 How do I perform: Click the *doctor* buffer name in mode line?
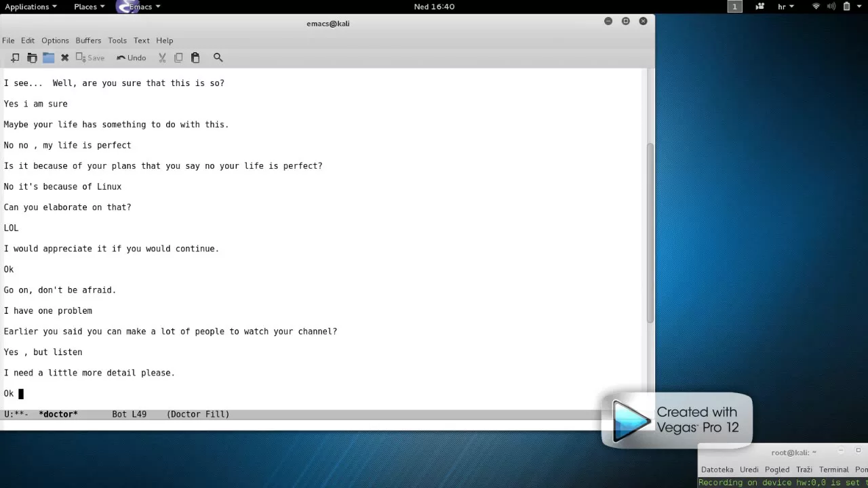tap(58, 414)
